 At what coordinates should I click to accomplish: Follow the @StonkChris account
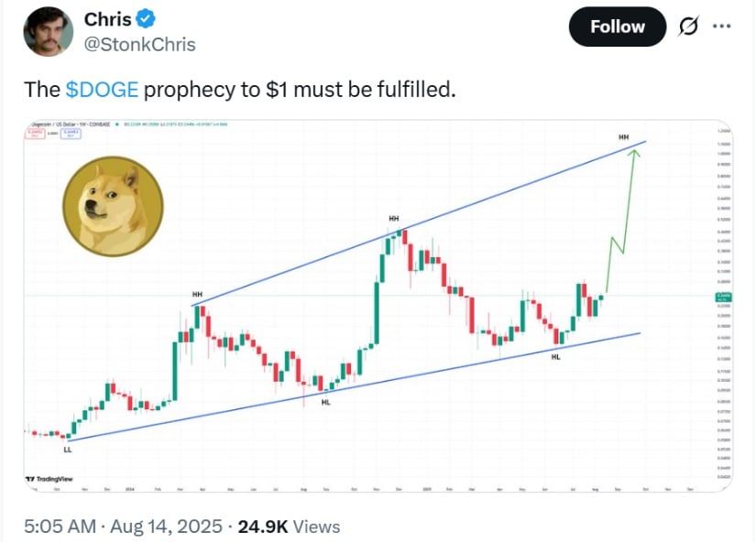click(618, 27)
